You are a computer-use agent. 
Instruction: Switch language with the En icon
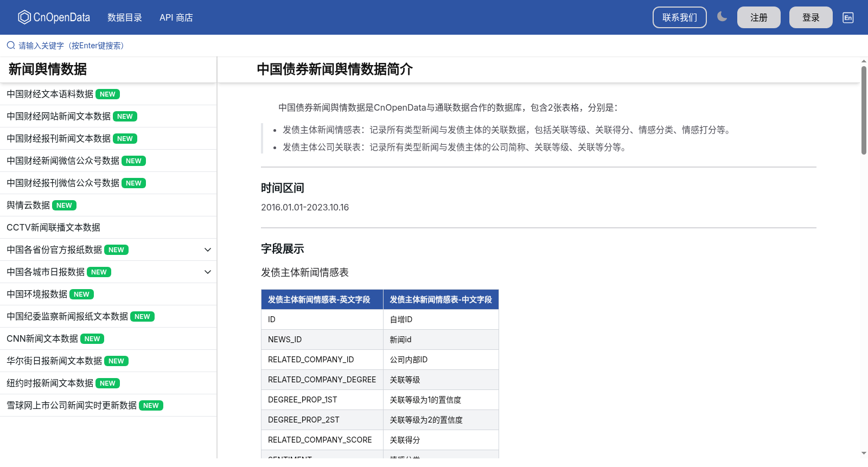[x=848, y=17]
